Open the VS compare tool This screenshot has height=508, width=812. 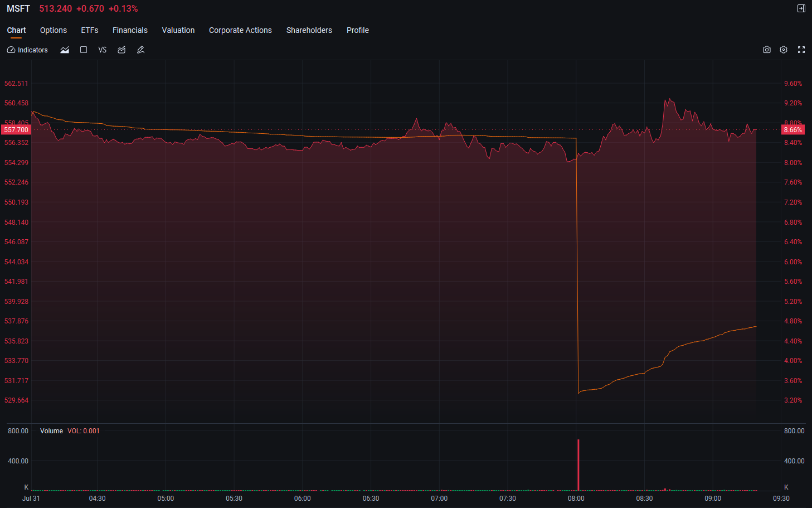pyautogui.click(x=103, y=50)
